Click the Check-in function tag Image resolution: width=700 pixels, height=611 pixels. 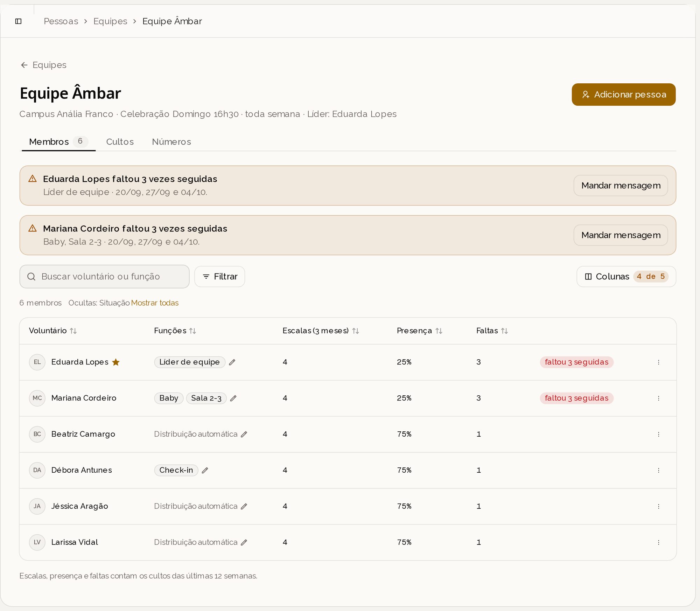176,471
